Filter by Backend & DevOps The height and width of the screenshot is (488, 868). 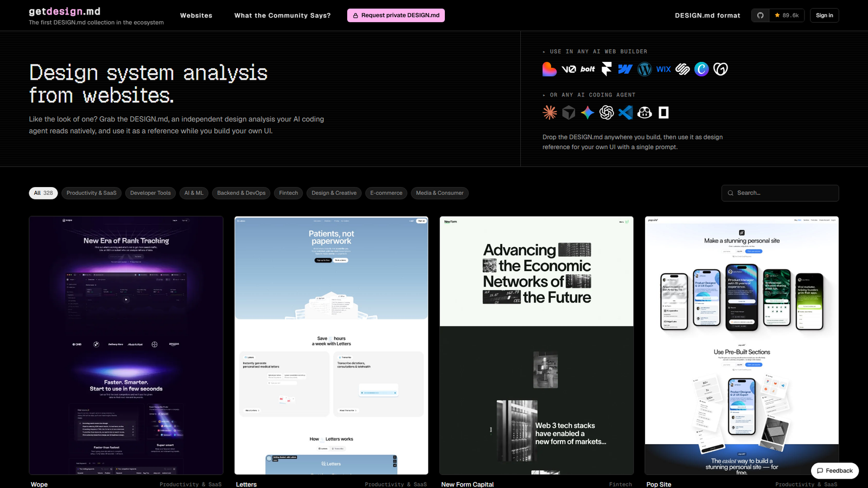[x=241, y=193]
